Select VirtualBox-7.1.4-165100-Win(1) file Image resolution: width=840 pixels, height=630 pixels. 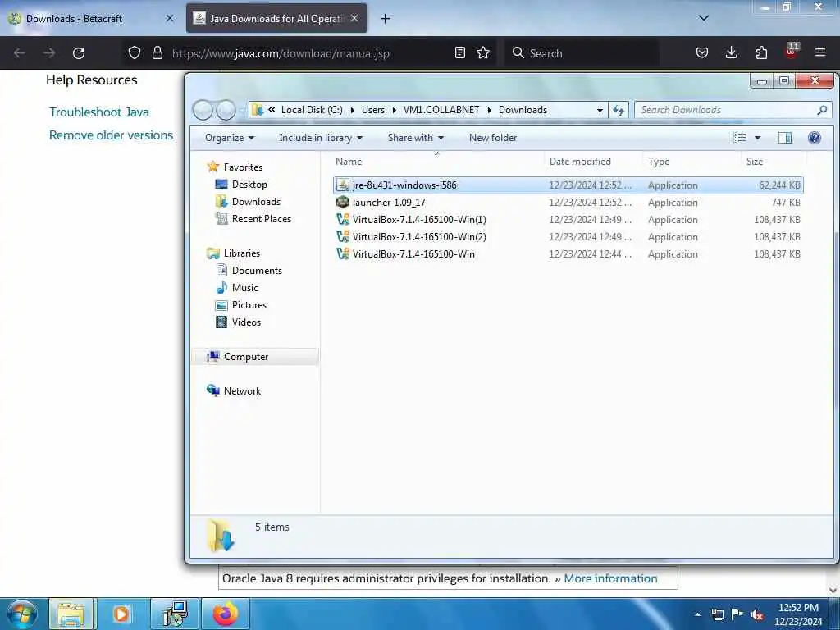click(568, 220)
